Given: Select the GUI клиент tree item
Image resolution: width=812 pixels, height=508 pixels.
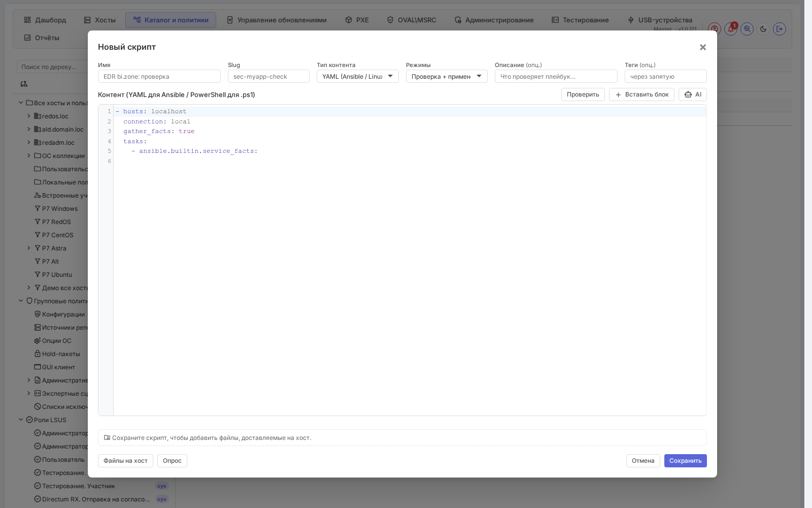Looking at the screenshot, I should (54, 367).
